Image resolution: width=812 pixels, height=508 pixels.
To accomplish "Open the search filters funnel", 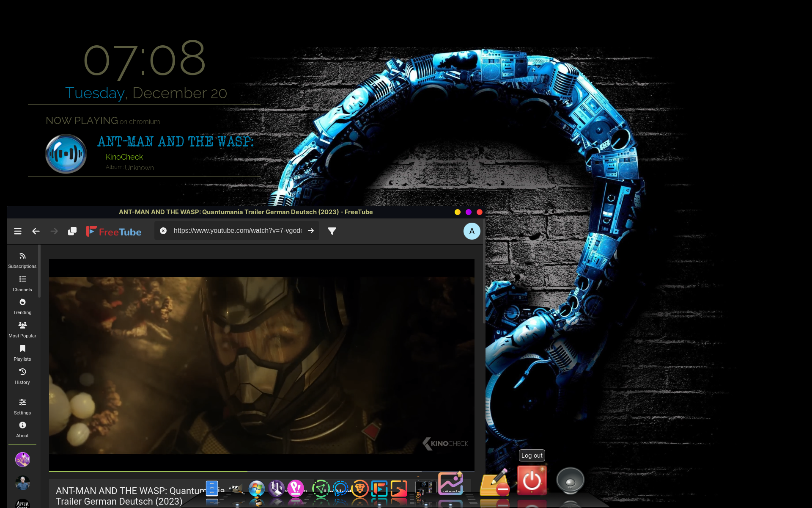I will click(x=332, y=231).
